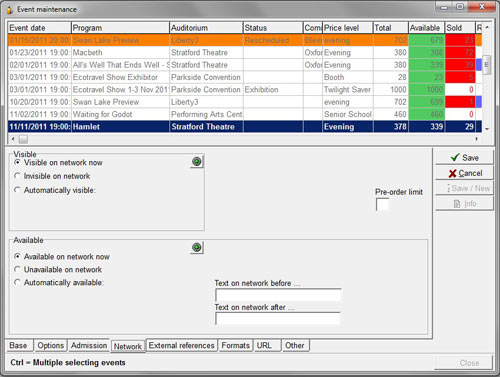Click the Program column header
This screenshot has height=377, width=500.
click(120, 28)
